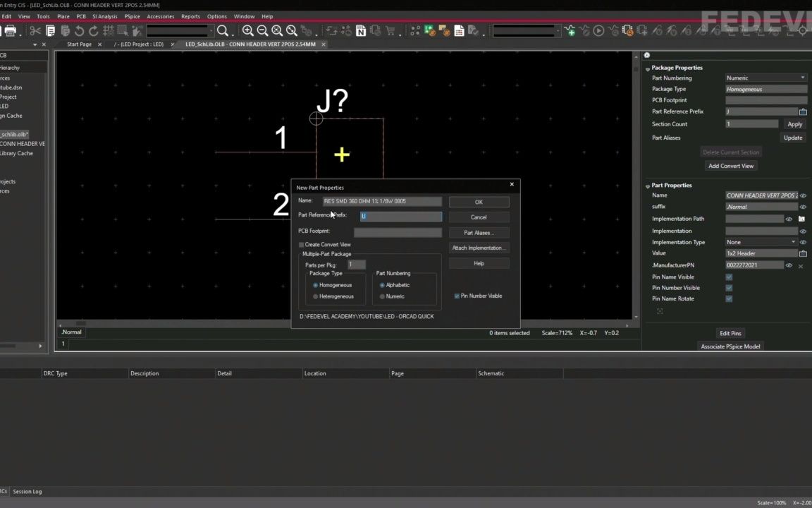Click the Snap to Grid toolbar icon
812x508 pixels.
click(x=108, y=31)
